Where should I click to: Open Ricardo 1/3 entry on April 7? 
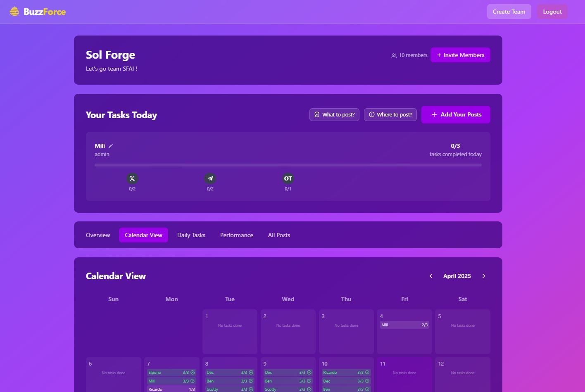click(x=172, y=389)
